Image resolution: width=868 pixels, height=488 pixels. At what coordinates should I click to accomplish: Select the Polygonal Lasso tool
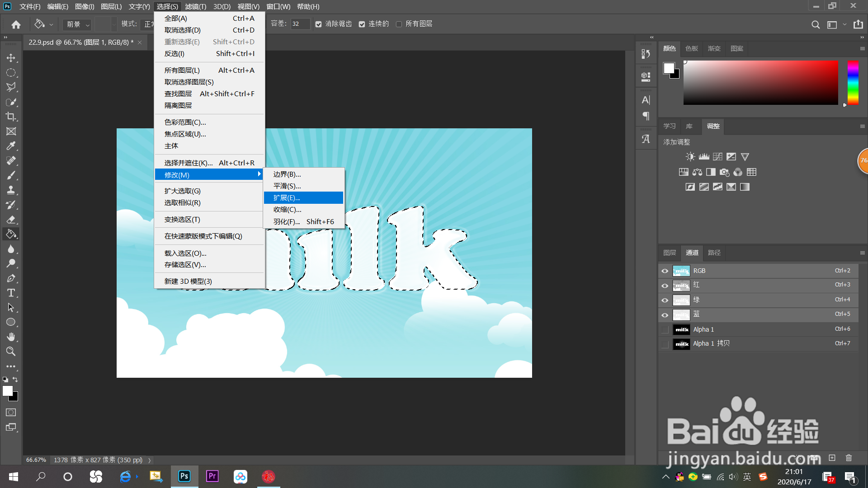11,87
